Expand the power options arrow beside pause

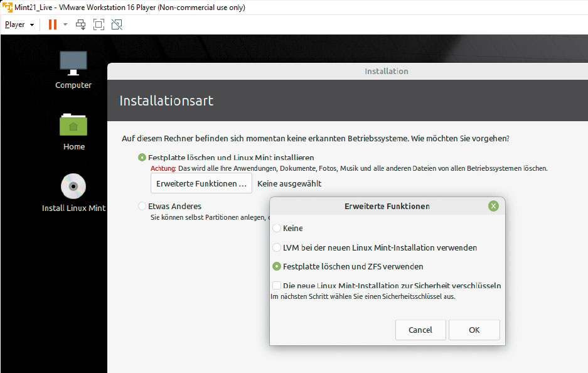65,24
